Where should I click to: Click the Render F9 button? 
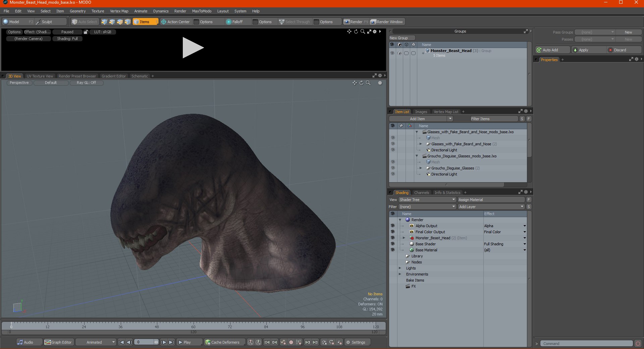356,22
